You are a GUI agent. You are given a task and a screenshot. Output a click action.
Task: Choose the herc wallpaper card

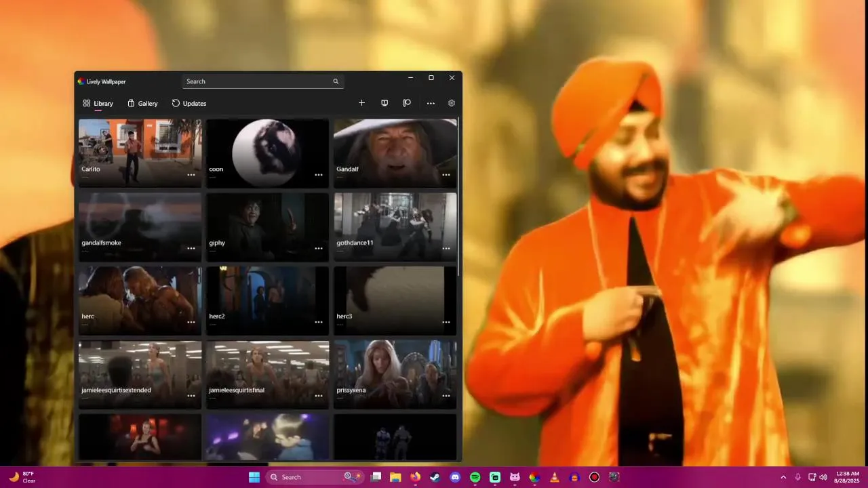(x=140, y=300)
